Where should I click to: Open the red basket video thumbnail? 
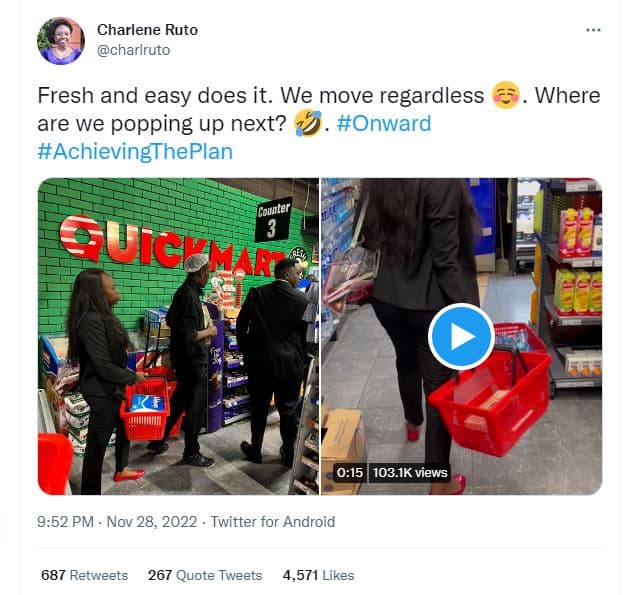point(462,336)
